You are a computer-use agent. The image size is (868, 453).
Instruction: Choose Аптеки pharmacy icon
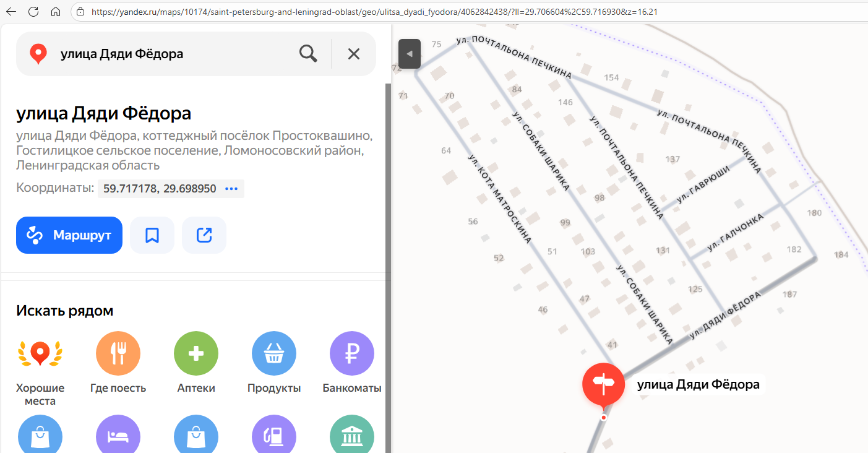196,354
